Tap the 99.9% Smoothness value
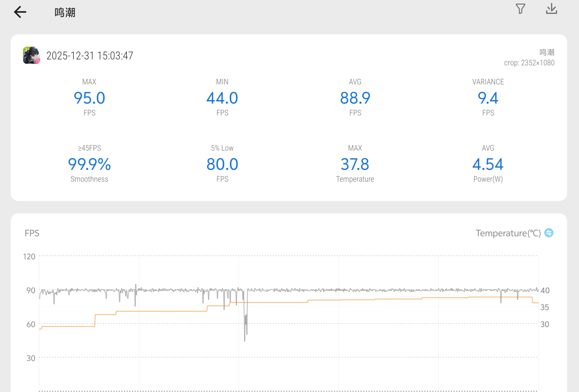579x392 pixels. pyautogui.click(x=89, y=164)
